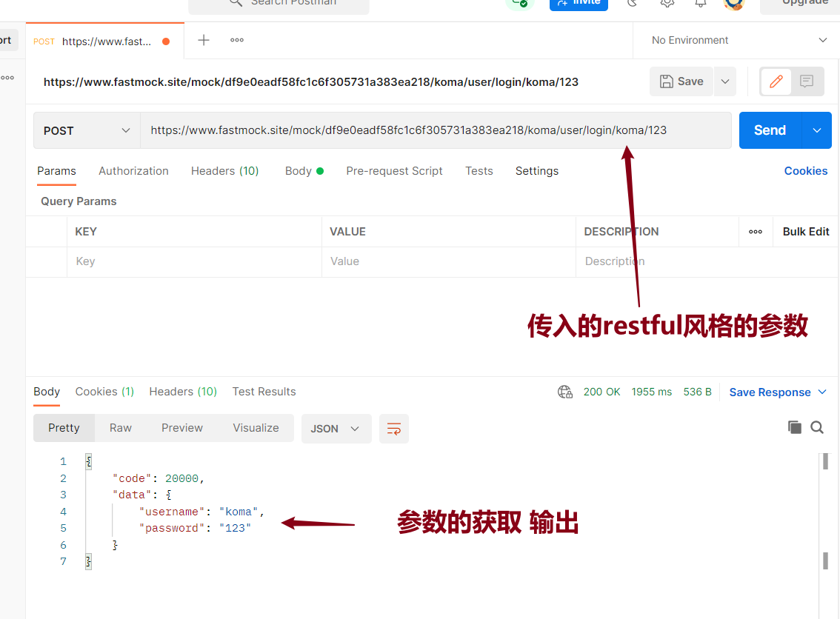Open the JSON format dropdown

(x=336, y=429)
